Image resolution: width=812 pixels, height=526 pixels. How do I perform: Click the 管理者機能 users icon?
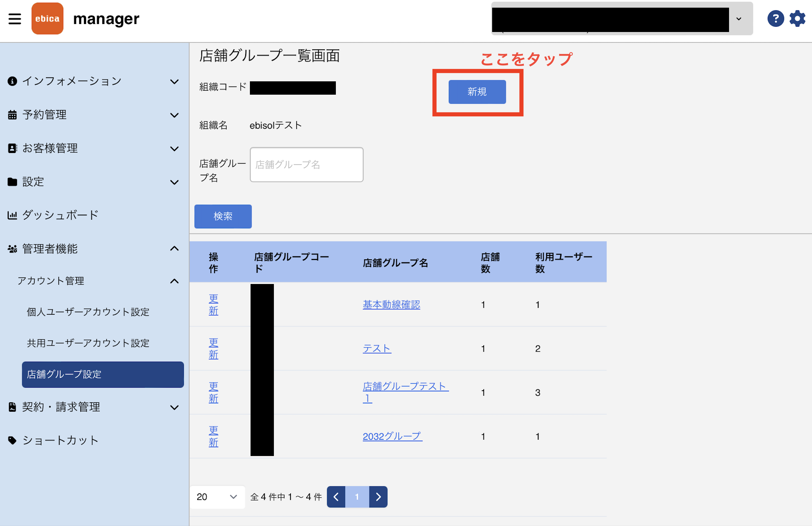tap(12, 249)
